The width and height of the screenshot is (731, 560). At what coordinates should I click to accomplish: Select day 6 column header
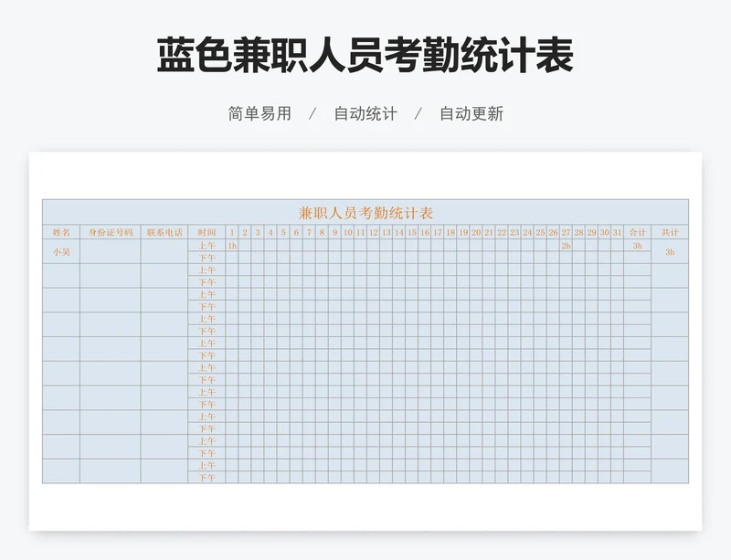(x=296, y=232)
